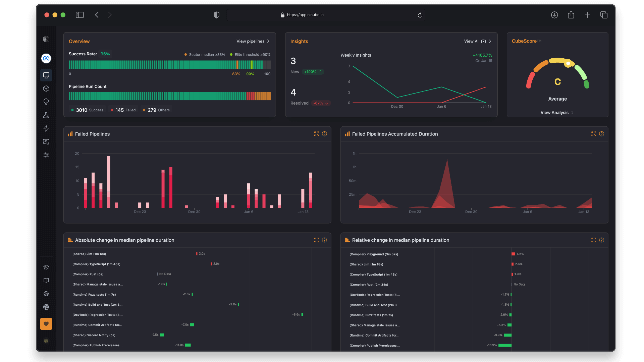Open the dashboard monitor view in sidebar
644x362 pixels.
click(46, 75)
